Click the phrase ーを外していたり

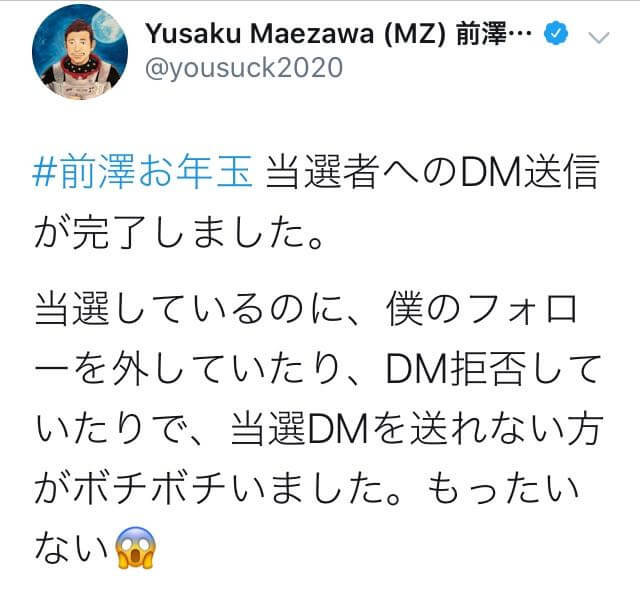189,369
